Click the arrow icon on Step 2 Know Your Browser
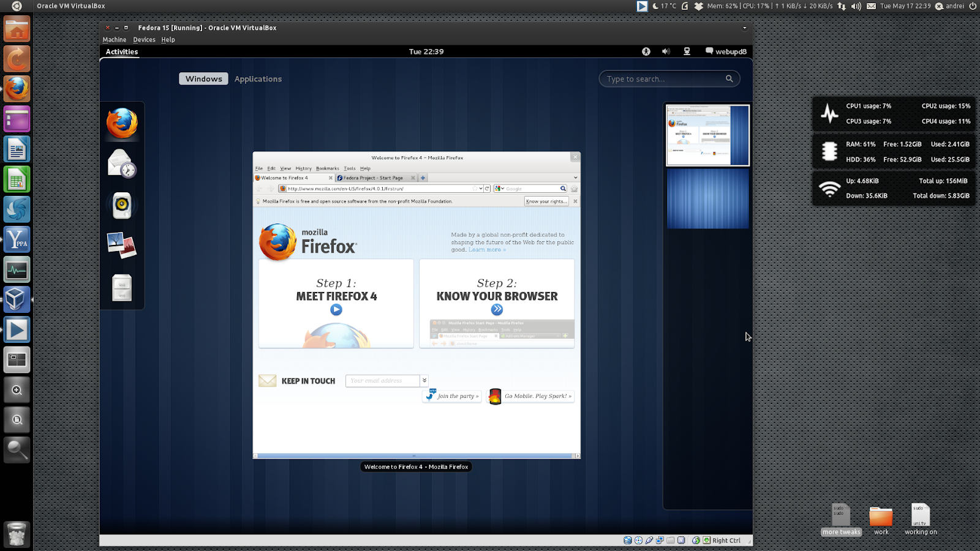Viewport: 980px width, 551px height. tap(497, 310)
